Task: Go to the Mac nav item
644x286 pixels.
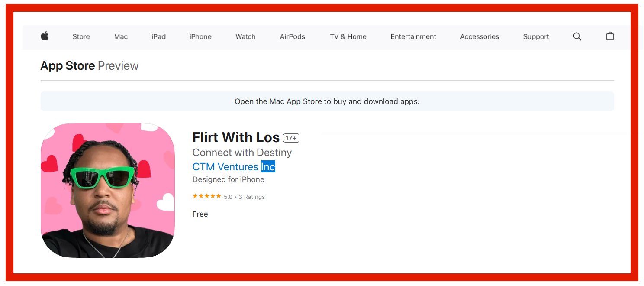Action: 121,37
